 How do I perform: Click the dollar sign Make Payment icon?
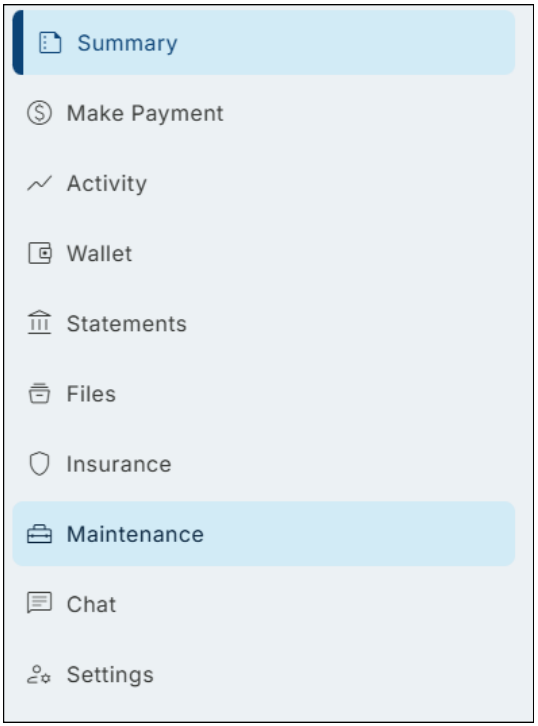point(39,113)
